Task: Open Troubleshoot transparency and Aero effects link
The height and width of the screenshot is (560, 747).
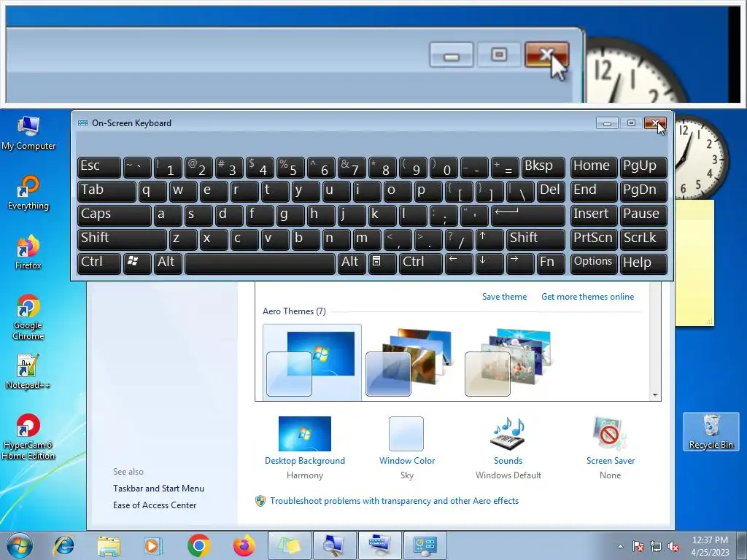Action: tap(394, 501)
